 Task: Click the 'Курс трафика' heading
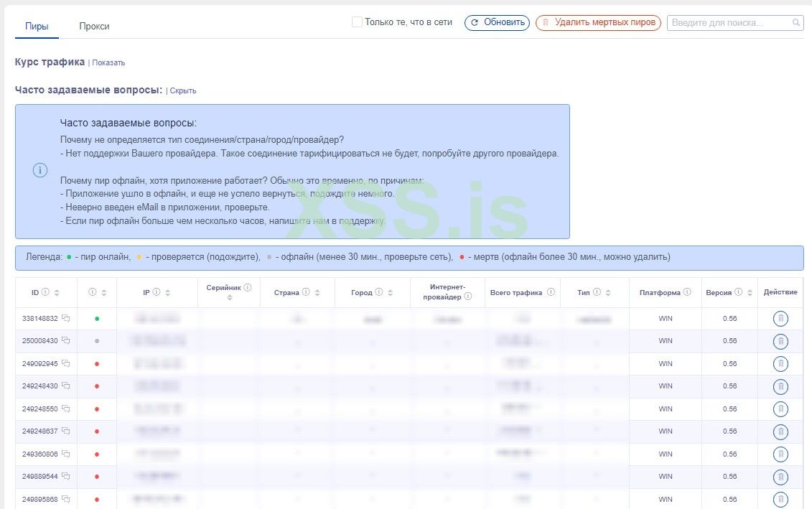tap(50, 62)
